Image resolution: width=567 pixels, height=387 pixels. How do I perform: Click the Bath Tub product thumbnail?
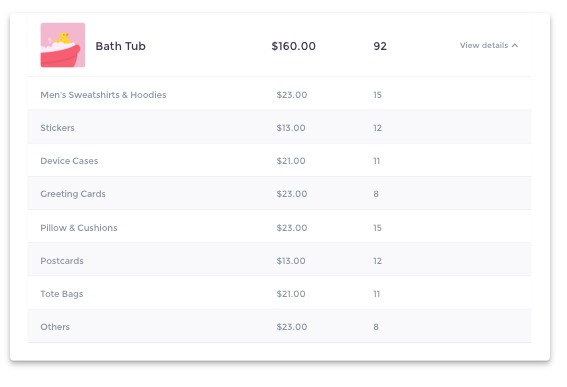coord(63,45)
